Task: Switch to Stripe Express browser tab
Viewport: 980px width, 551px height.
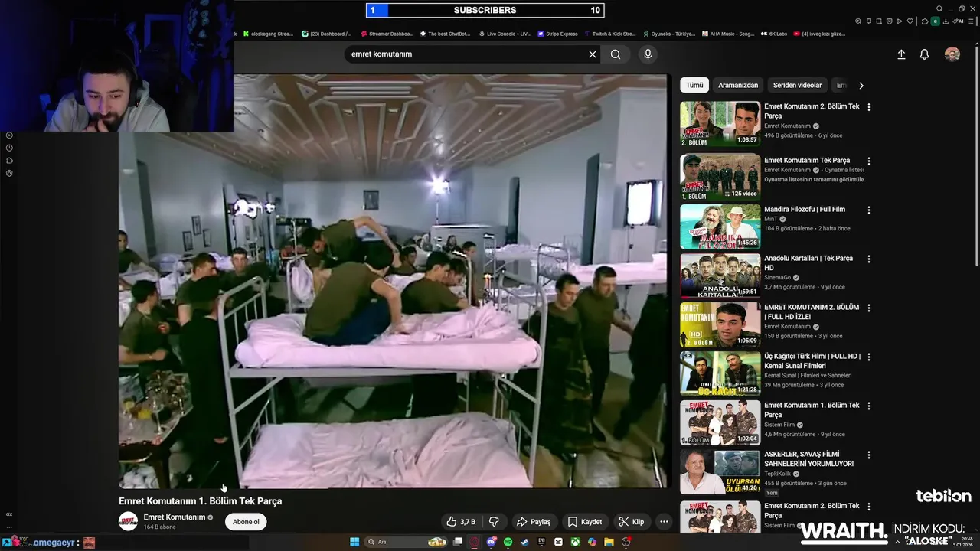Action: (558, 34)
